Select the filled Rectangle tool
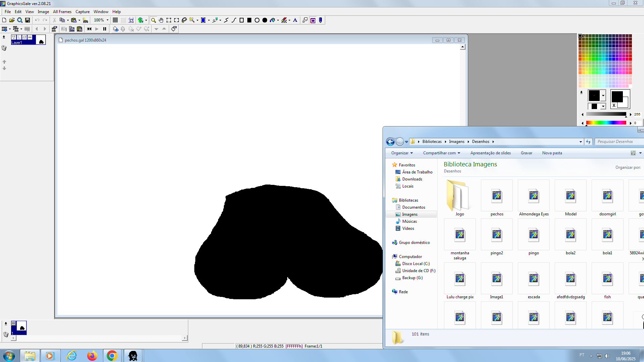 249,20
